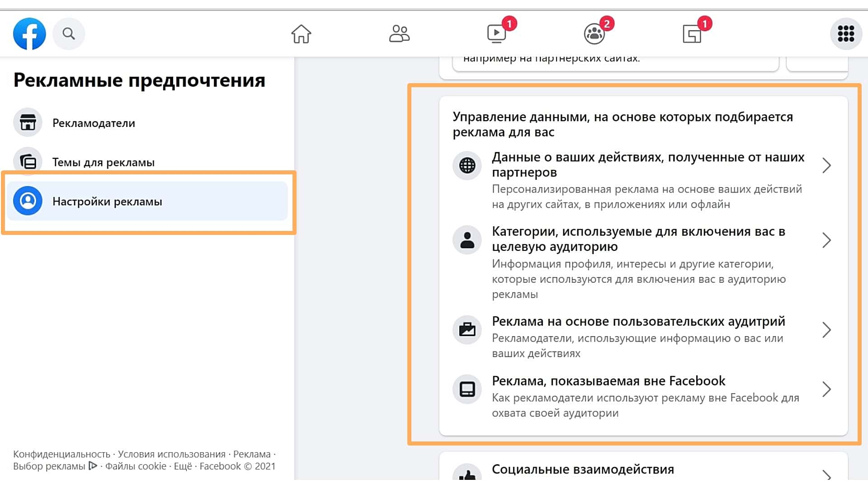Select Темы для рекламы in sidebar

103,162
